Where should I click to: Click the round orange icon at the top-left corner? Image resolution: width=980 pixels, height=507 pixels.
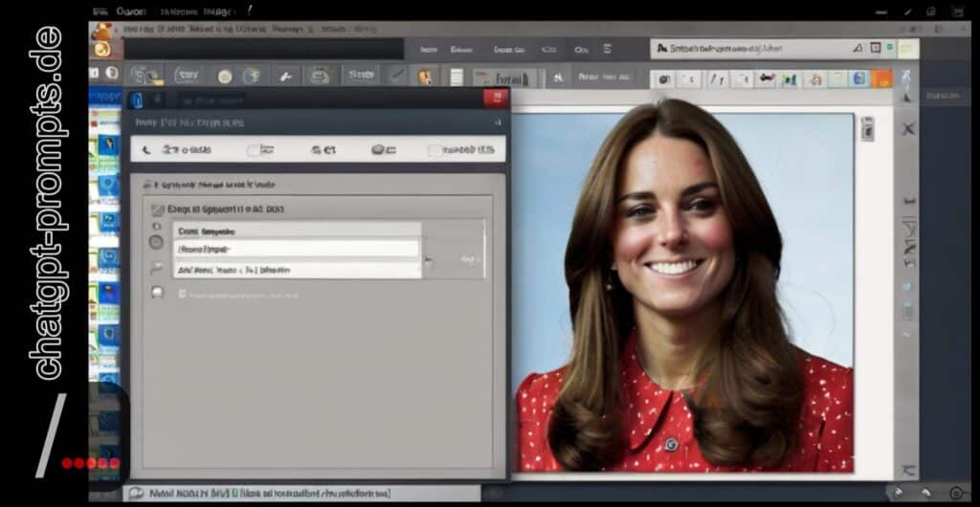102,50
